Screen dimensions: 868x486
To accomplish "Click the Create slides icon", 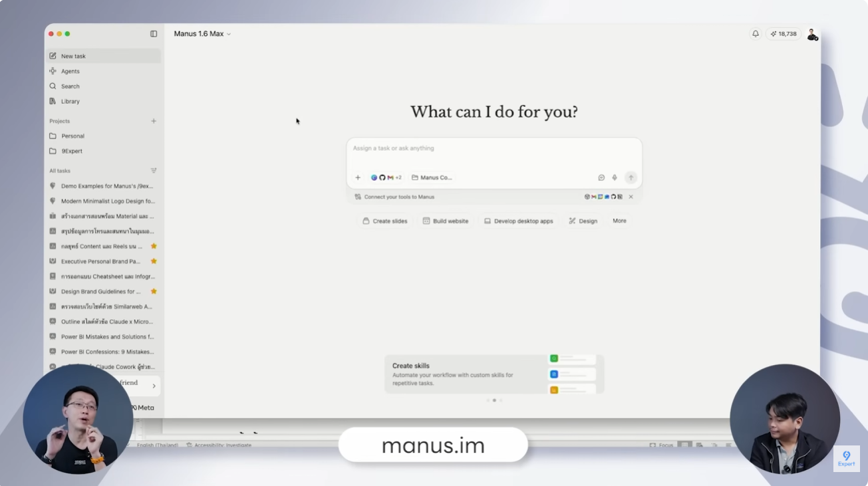I will (x=366, y=221).
